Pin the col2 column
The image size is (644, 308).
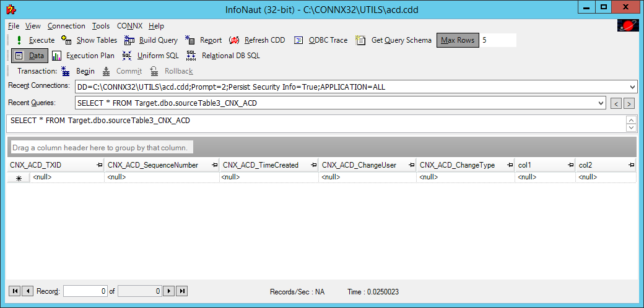coord(631,165)
